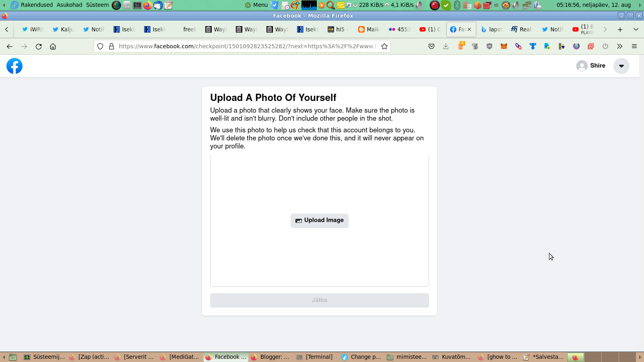Image resolution: width=644 pixels, height=362 pixels.
Task: Click the orange extension icon with badge 4
Action: (461, 45)
